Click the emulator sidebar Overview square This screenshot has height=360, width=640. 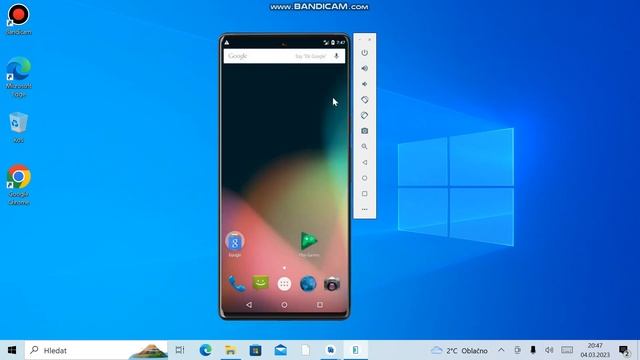pyautogui.click(x=364, y=194)
